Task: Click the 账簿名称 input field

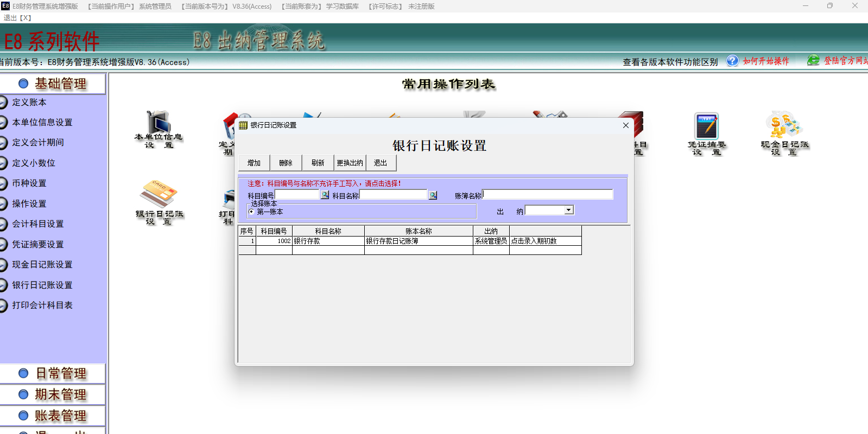Action: 547,194
